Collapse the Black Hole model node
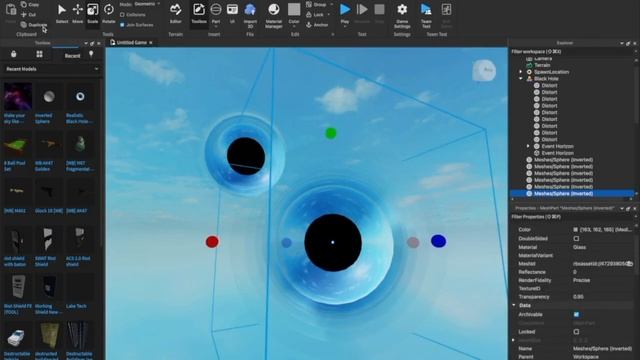 coord(521,79)
